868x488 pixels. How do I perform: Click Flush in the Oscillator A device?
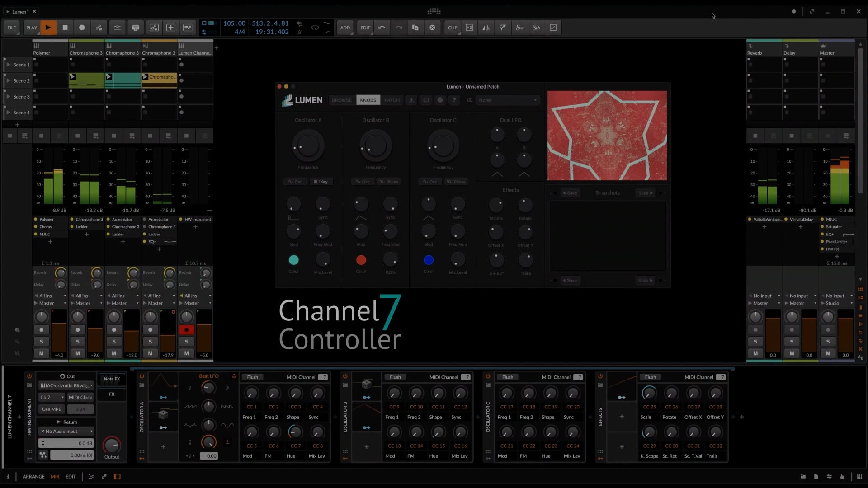pyautogui.click(x=253, y=377)
